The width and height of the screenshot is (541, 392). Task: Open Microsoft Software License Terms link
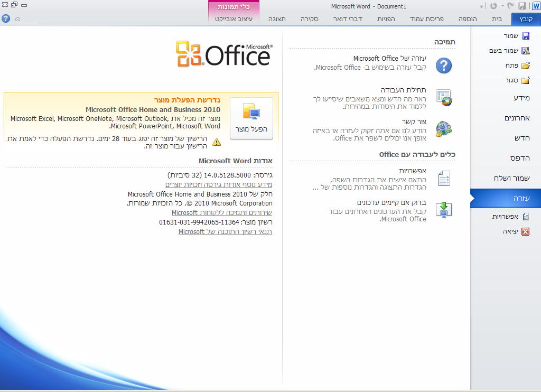tap(225, 231)
